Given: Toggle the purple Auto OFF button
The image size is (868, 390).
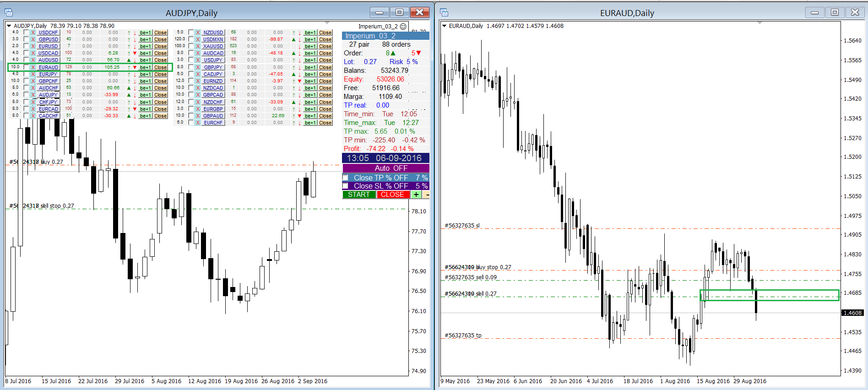Looking at the screenshot, I should (385, 168).
